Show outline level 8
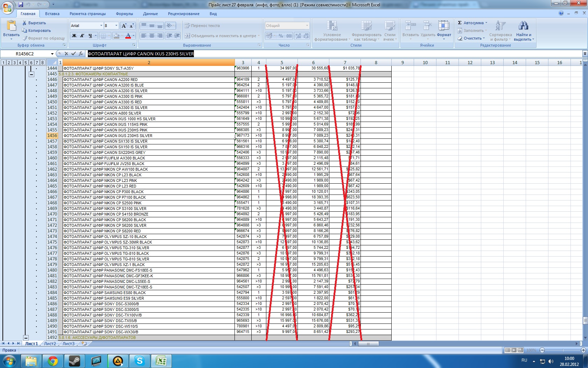The image size is (588, 368). (42, 62)
